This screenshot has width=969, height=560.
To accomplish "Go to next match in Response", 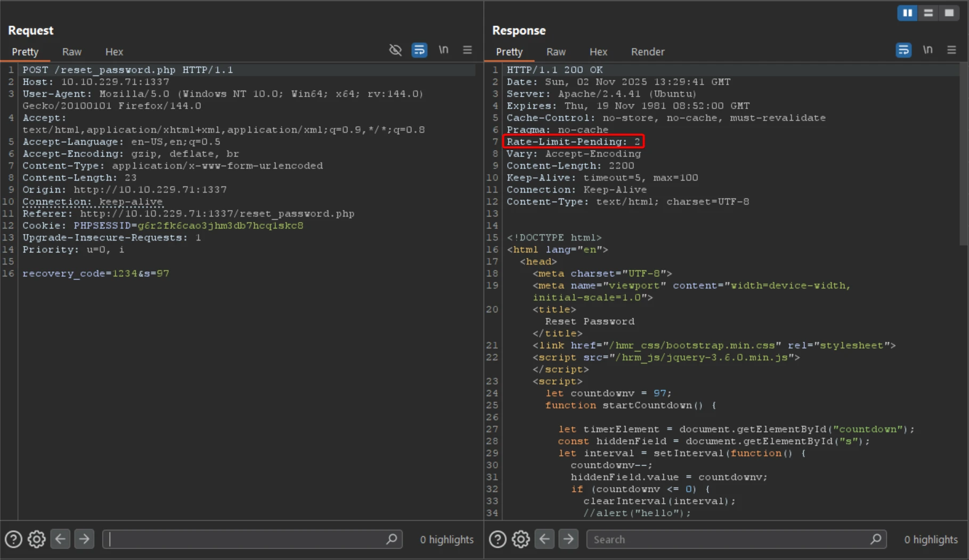I will pos(568,539).
